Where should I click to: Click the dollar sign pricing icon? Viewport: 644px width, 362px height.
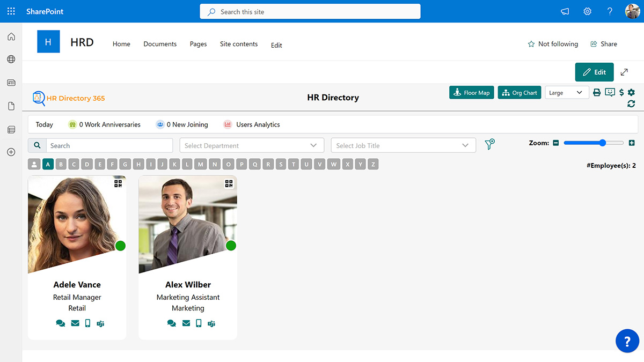coord(621,93)
